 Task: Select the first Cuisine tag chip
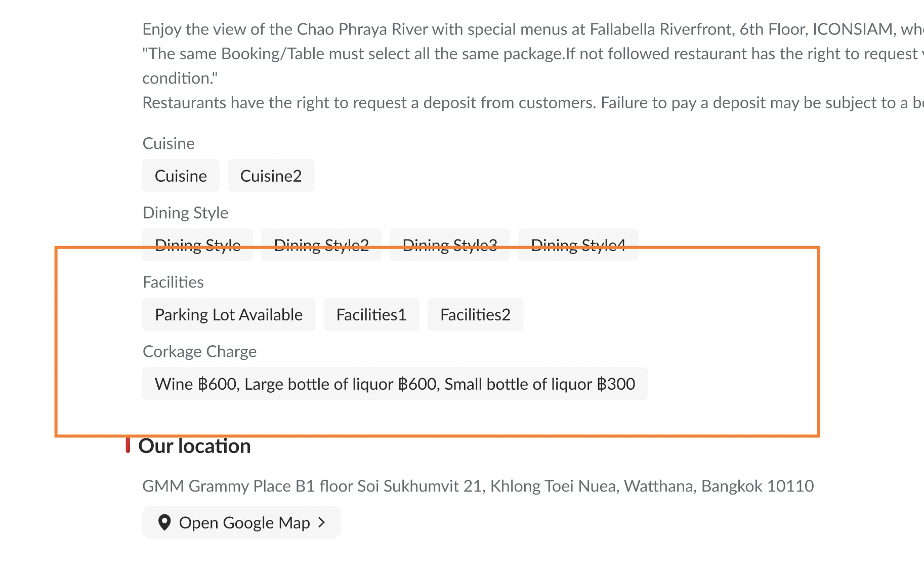point(181,176)
